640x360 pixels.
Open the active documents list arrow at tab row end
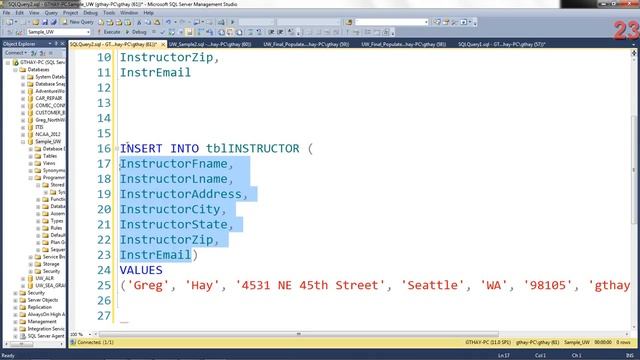(x=633, y=44)
